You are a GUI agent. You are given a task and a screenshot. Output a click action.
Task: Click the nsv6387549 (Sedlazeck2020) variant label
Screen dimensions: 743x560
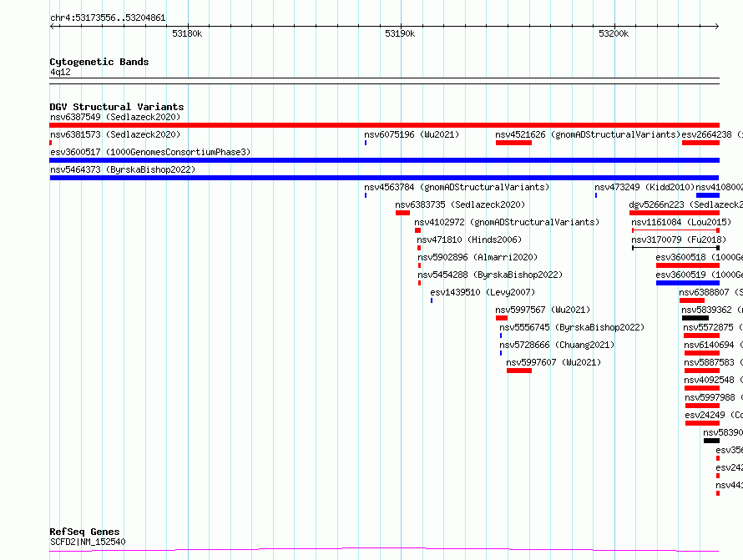pyautogui.click(x=115, y=117)
